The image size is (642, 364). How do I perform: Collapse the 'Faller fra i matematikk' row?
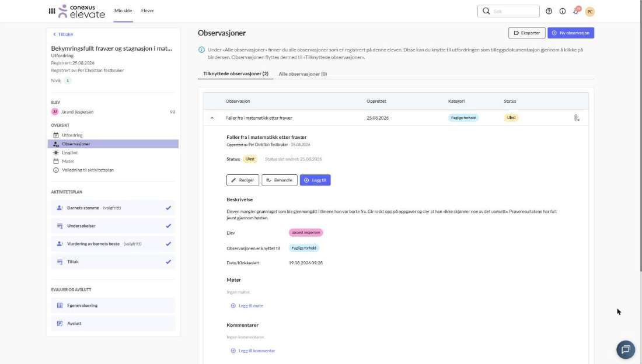(x=212, y=118)
